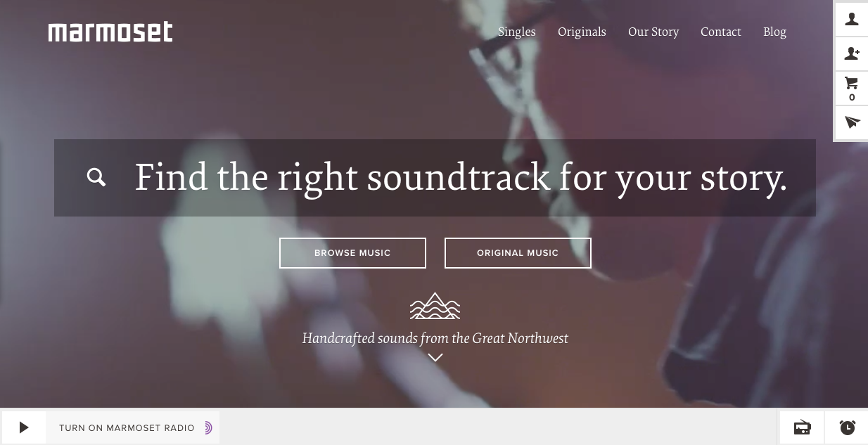The image size is (868, 445).
Task: Open the Singles menu item
Action: [517, 32]
